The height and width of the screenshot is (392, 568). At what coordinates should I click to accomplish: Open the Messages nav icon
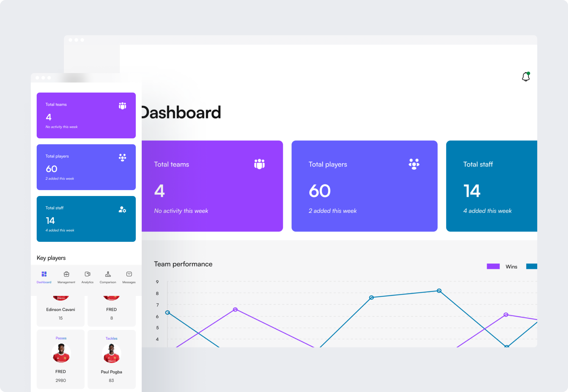click(x=129, y=274)
